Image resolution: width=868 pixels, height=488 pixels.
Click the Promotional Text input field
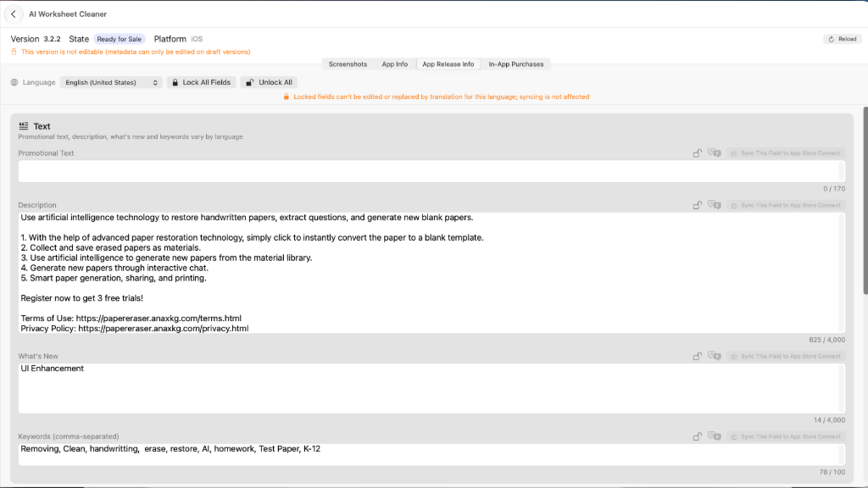tap(431, 171)
